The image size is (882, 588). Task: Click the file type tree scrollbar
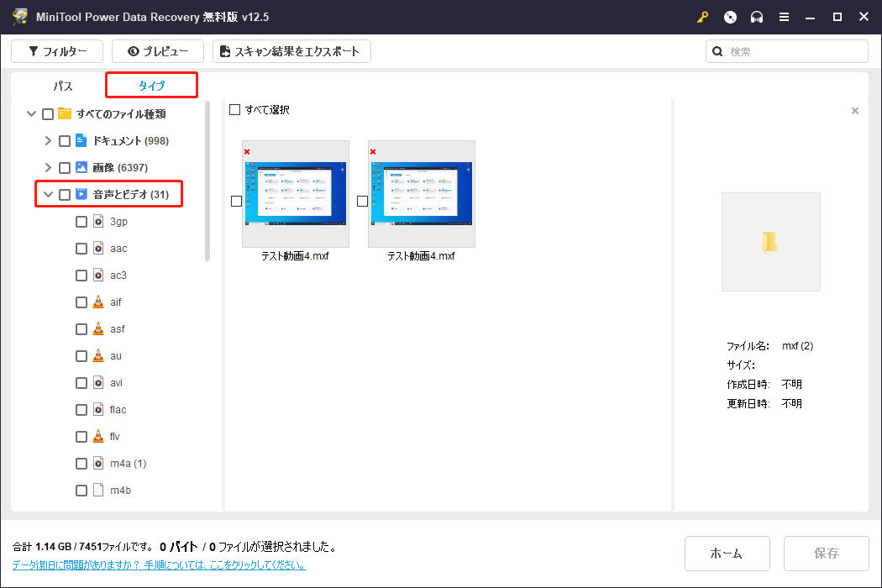(207, 181)
